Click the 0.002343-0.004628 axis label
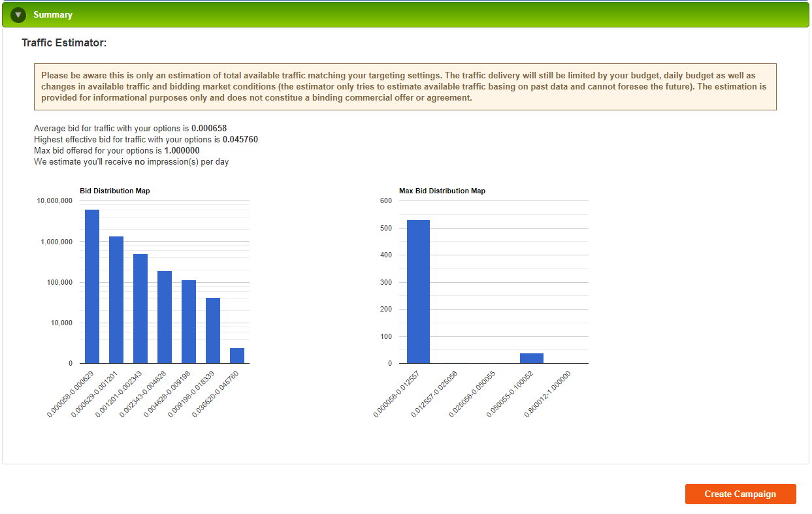 pyautogui.click(x=144, y=394)
